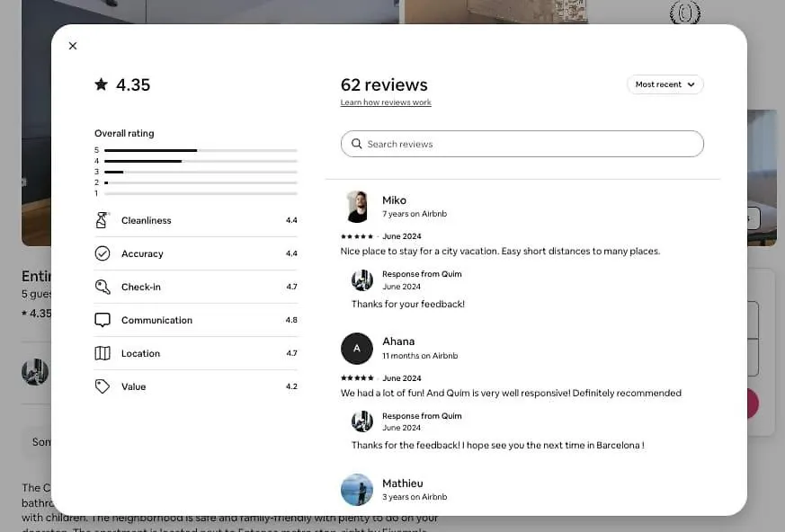Click the magnifier icon in the search box
Image resolution: width=785 pixels, height=532 pixels.
[356, 144]
